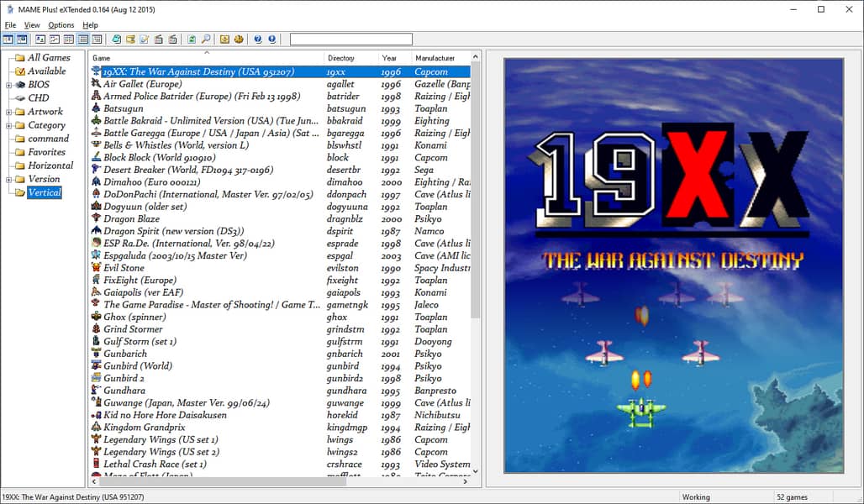
Task: Switch to small icons view
Action: [55, 39]
